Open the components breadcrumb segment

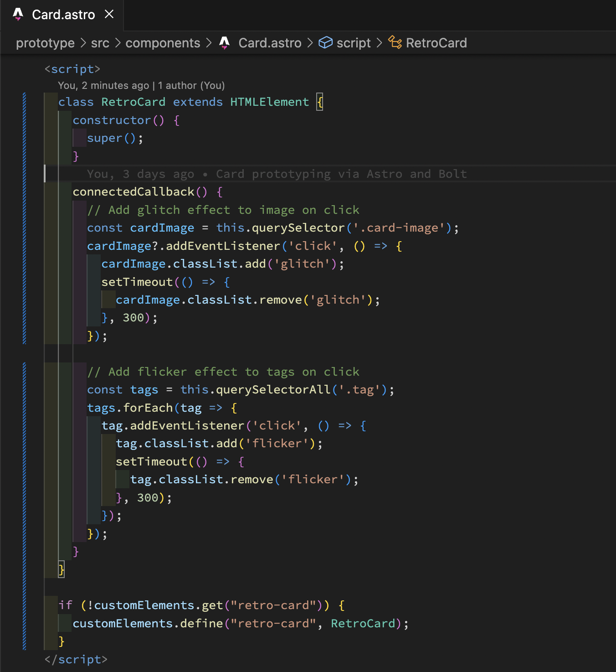tap(163, 43)
